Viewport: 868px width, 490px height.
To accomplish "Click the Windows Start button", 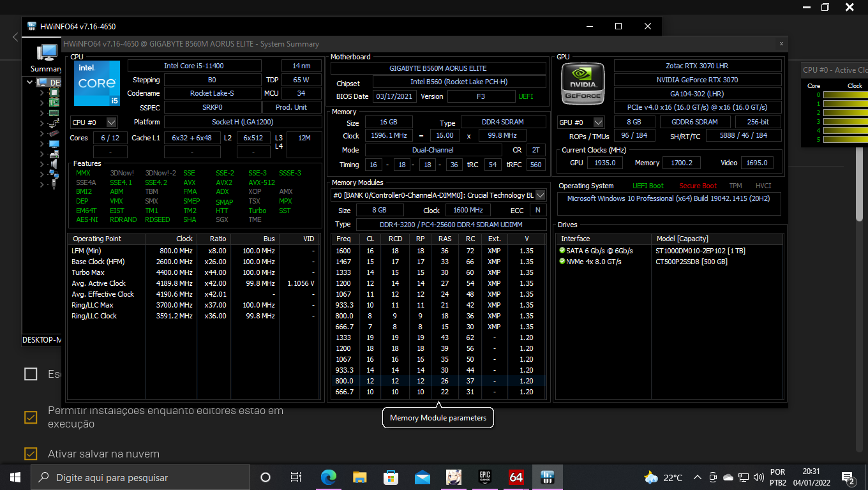I will [15, 477].
